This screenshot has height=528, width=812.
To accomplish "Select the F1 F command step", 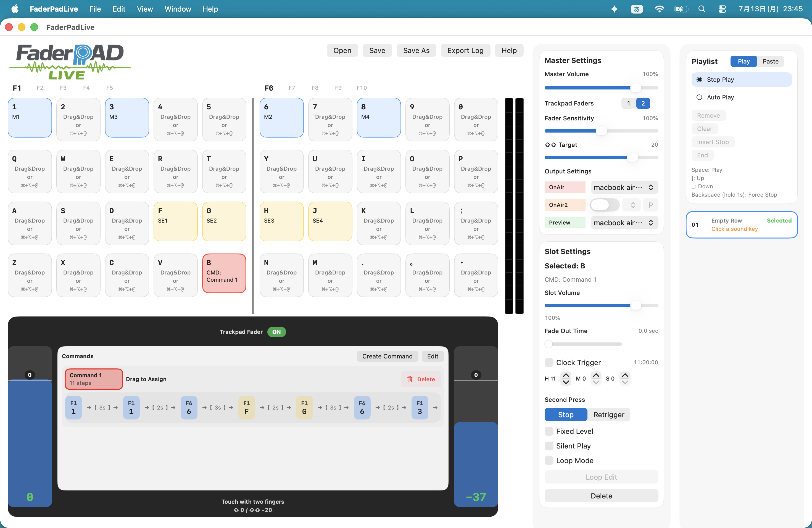I will [247, 407].
